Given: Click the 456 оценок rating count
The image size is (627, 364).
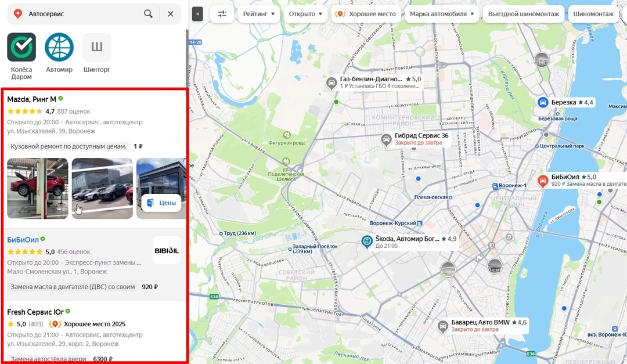Looking at the screenshot, I should point(74,252).
